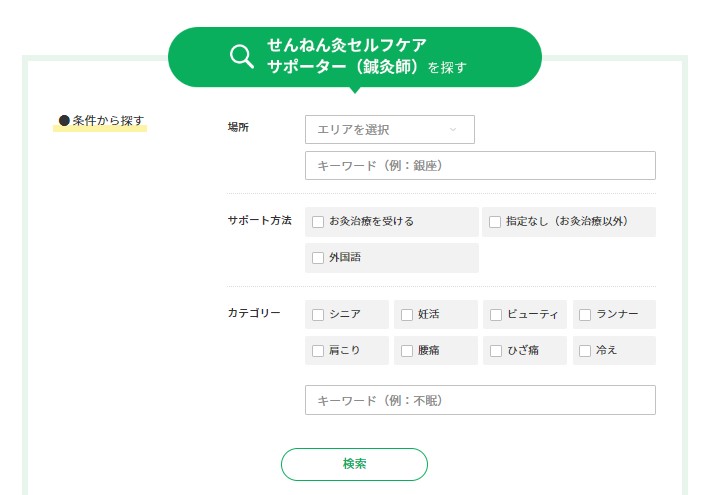The image size is (711, 495).
Task: Mark the 腰痛 category checkbox
Action: pyautogui.click(x=407, y=351)
